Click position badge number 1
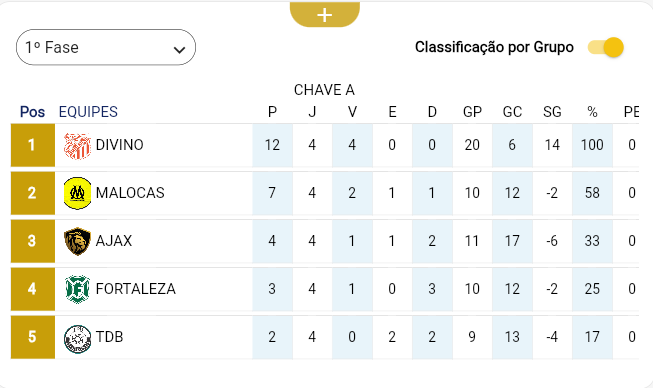 [x=32, y=145]
